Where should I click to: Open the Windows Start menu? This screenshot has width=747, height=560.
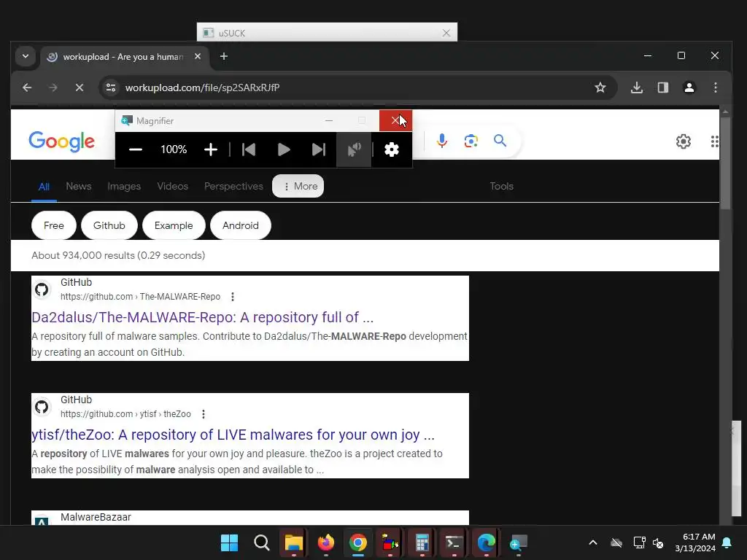point(229,542)
